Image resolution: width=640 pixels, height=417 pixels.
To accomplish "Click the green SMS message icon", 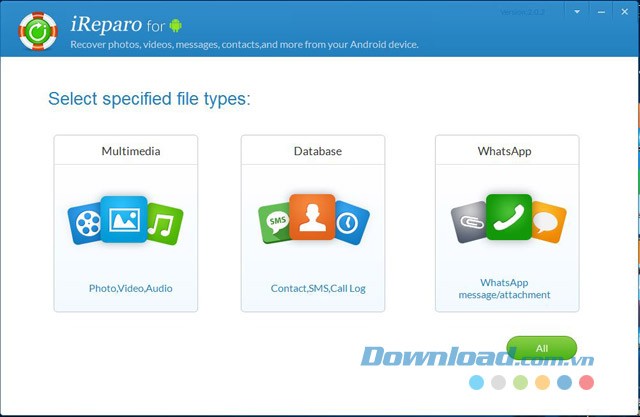I will click(x=274, y=222).
